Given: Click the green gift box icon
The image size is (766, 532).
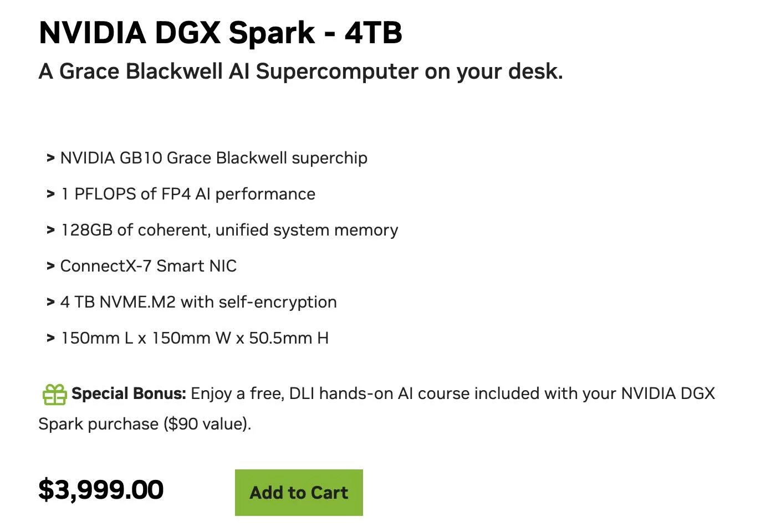Looking at the screenshot, I should 54,395.
